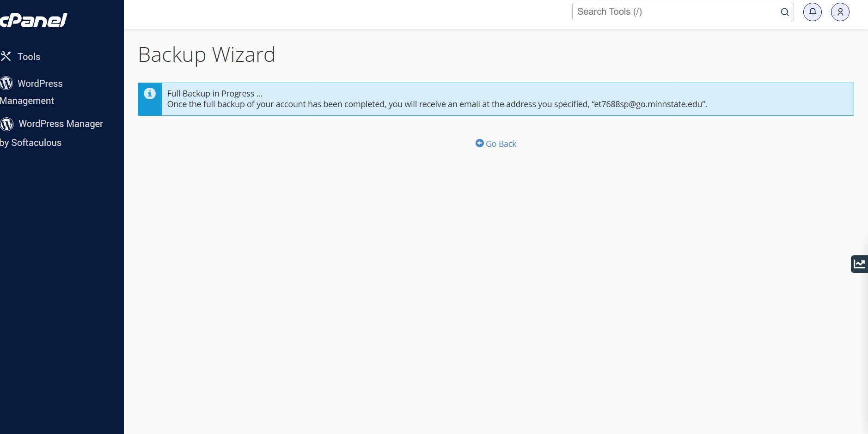Viewport: 868px width, 434px height.
Task: Click the Go Back link
Action: click(501, 144)
